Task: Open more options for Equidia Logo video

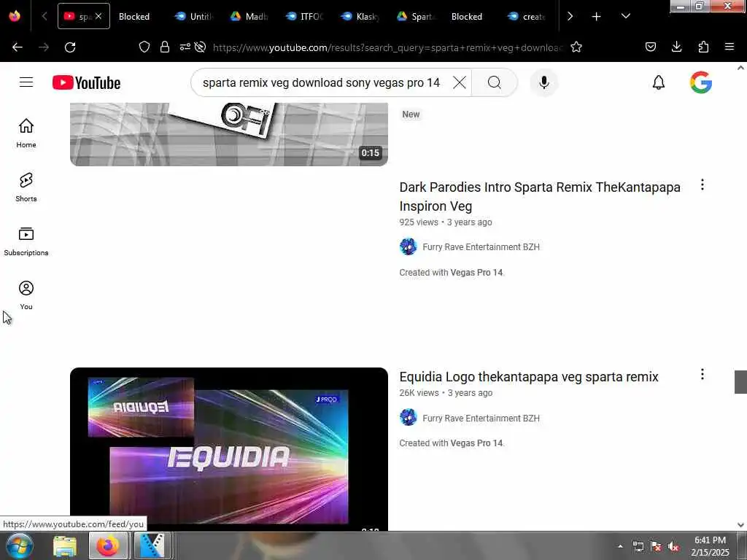Action: pyautogui.click(x=703, y=374)
